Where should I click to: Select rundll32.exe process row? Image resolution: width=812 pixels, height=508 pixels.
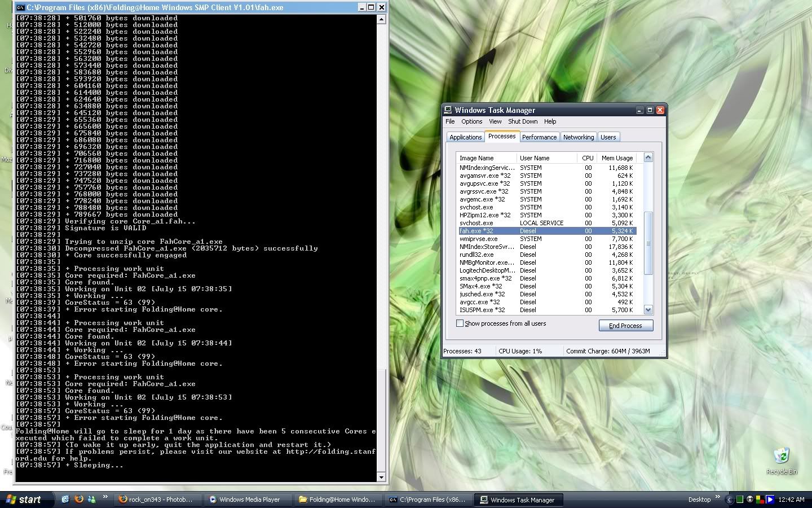[x=547, y=255]
